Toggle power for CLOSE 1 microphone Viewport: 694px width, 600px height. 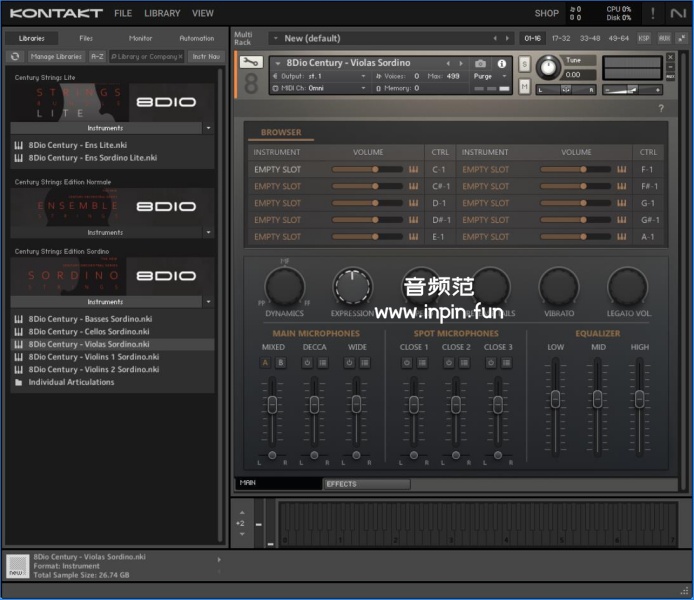click(407, 363)
